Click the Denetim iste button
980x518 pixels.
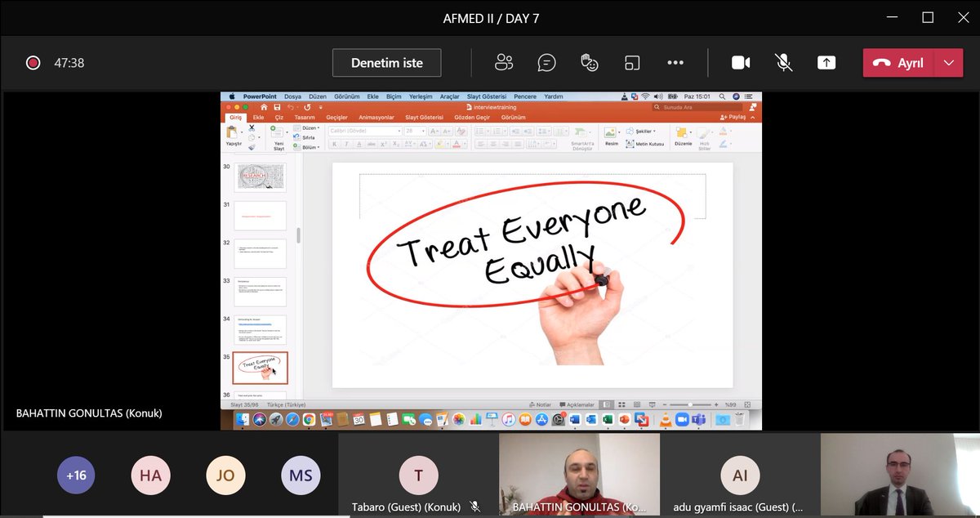click(387, 63)
